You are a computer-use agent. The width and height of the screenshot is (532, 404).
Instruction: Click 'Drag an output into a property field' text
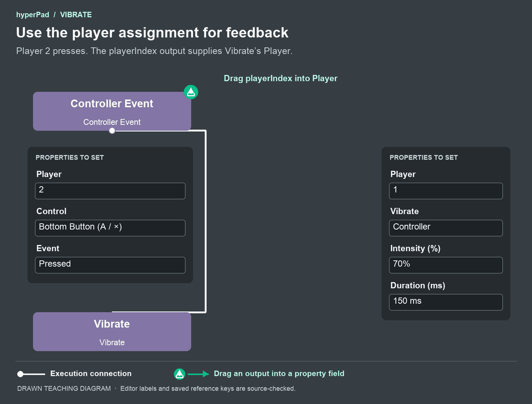279,374
